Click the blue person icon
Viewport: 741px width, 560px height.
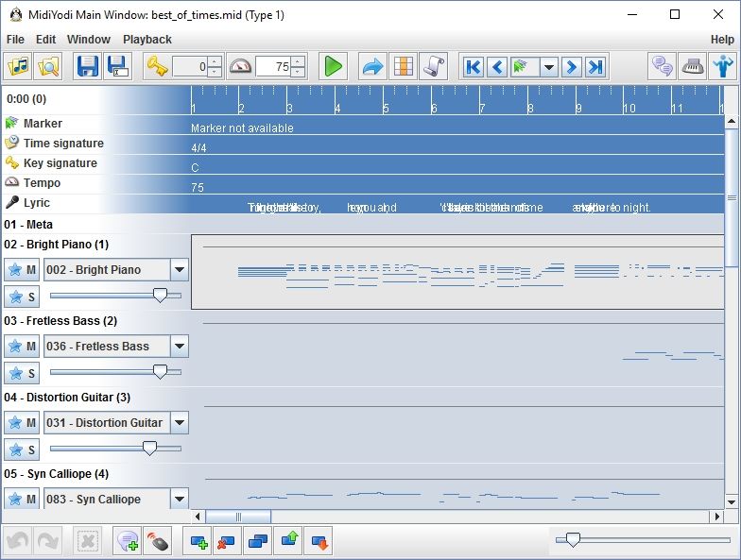722,66
